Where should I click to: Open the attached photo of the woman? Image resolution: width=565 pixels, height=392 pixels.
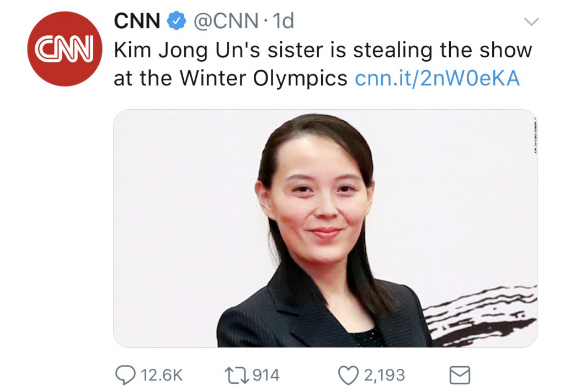pos(326,228)
